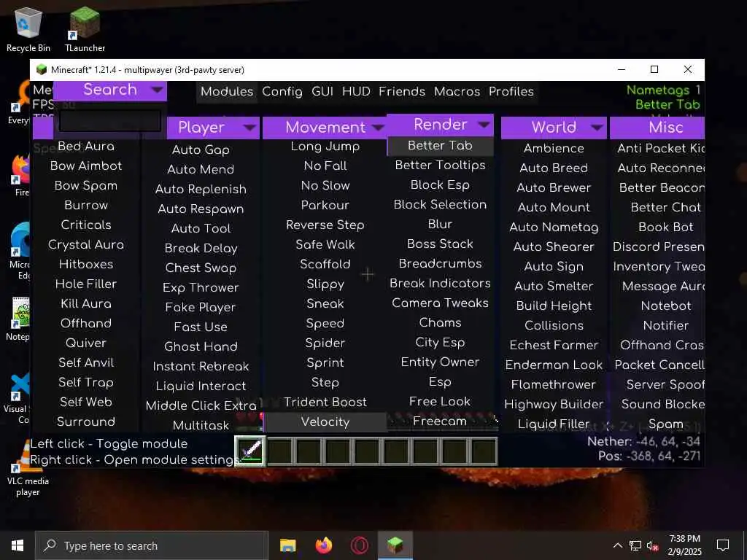Collapse the Search panel arrow

pos(157,90)
